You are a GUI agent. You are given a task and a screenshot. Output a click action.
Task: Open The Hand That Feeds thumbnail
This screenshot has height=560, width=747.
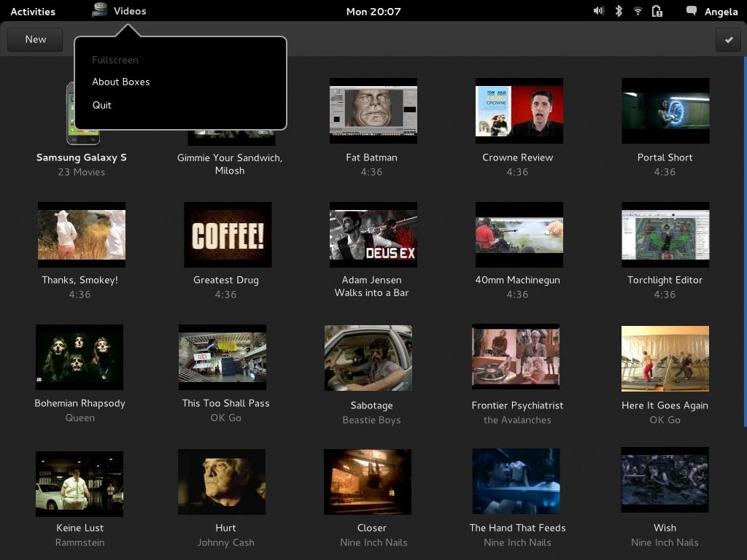tap(516, 481)
